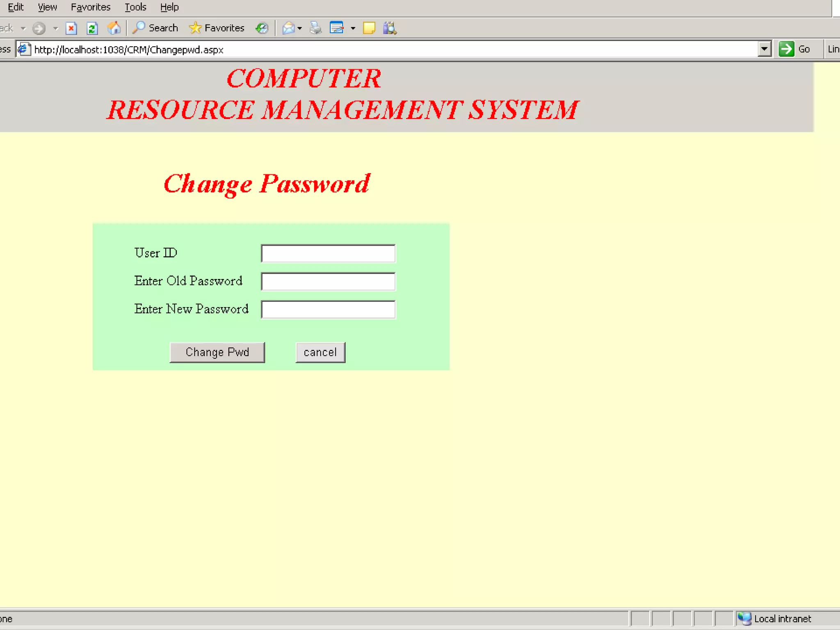840x630 pixels.
Task: Open the Favorites menu
Action: 91,7
